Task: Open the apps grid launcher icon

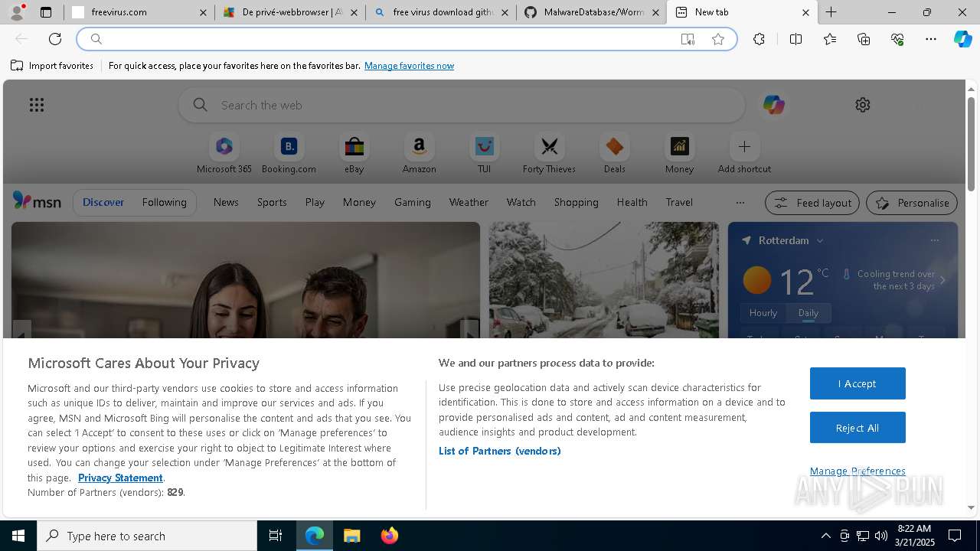Action: click(37, 105)
